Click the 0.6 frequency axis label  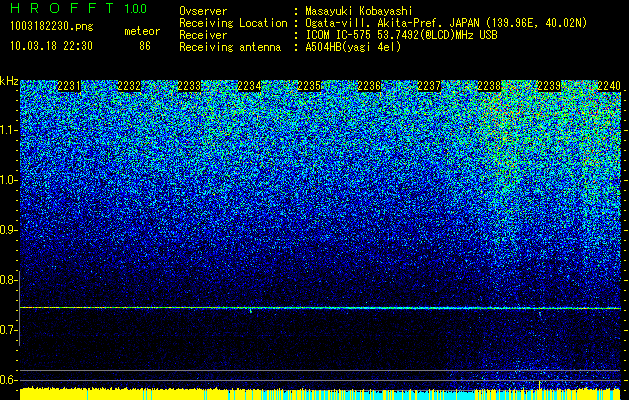pos(9,380)
